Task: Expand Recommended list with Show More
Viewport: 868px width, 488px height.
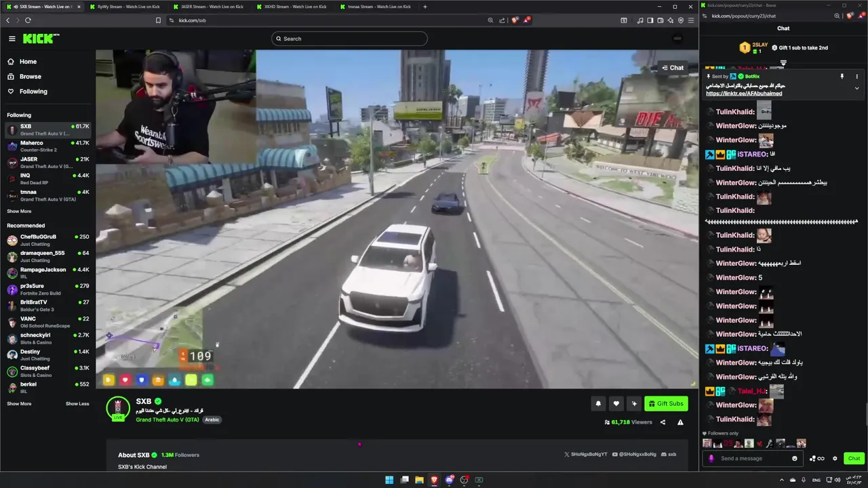Action: point(19,403)
